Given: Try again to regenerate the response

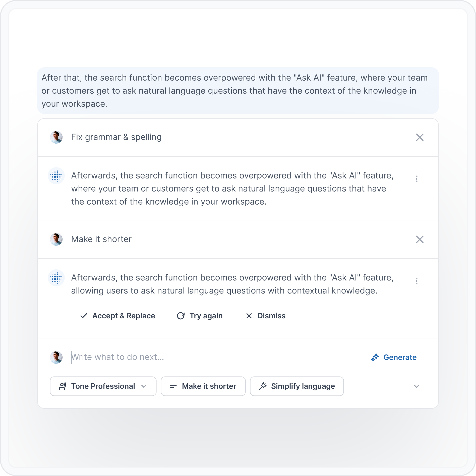Looking at the screenshot, I should point(200,316).
